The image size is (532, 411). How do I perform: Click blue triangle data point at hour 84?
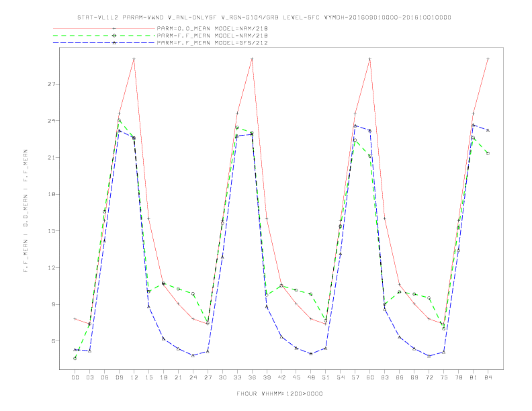(488, 130)
